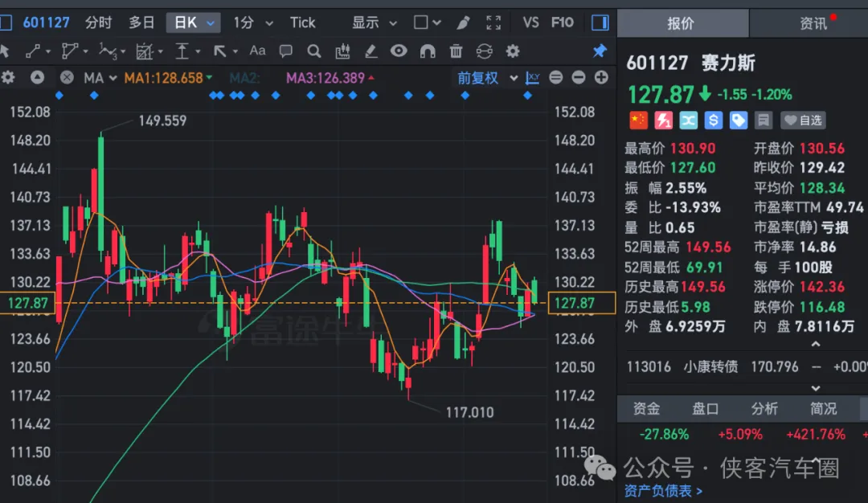This screenshot has height=503, width=868.
Task: Delete drawings with trash icon
Action: 456,51
